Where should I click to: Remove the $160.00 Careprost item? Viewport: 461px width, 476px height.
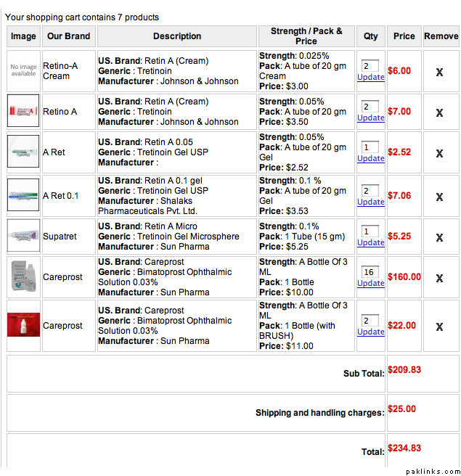point(439,278)
